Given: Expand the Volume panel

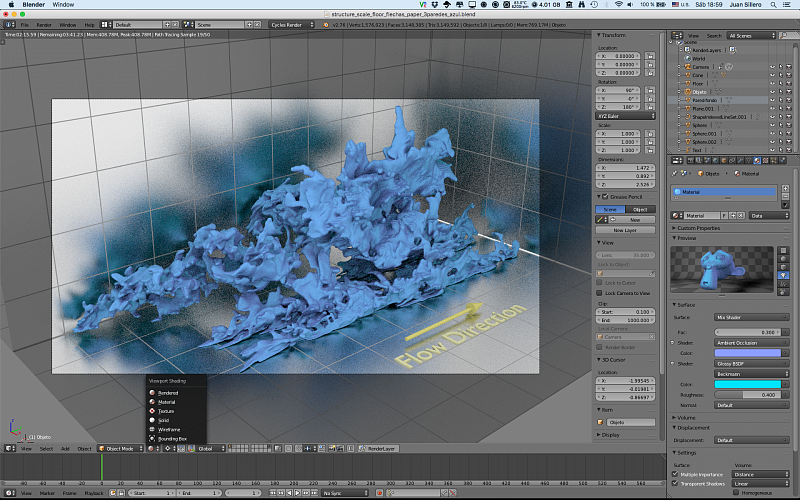Looking at the screenshot, I should click(686, 417).
